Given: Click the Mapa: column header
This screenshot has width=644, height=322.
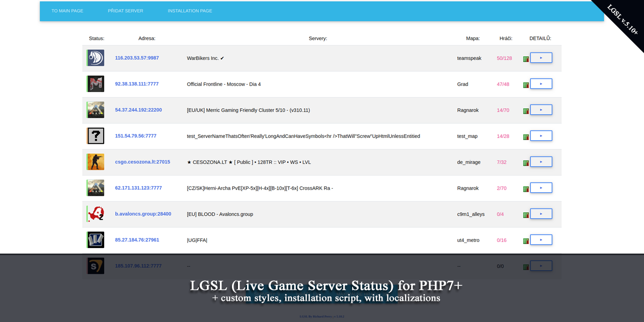Looking at the screenshot, I should tap(473, 38).
